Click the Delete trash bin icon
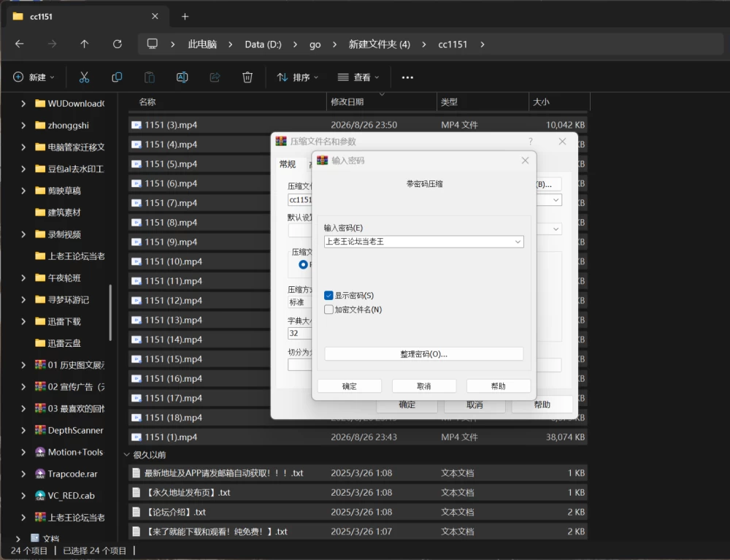 pyautogui.click(x=247, y=77)
